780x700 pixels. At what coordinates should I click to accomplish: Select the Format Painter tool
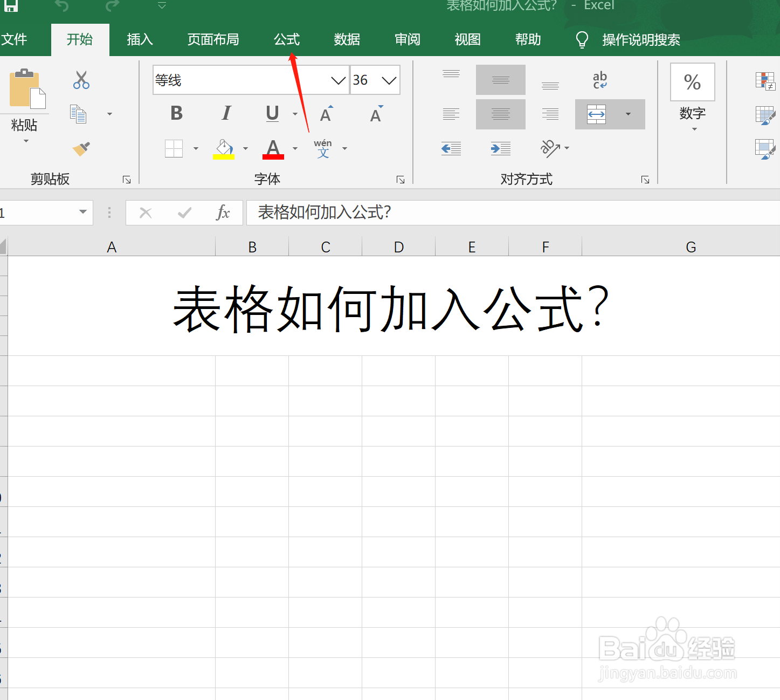[81, 149]
